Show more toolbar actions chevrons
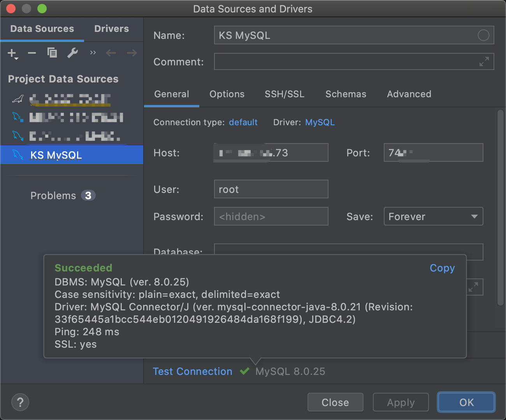 tap(93, 52)
